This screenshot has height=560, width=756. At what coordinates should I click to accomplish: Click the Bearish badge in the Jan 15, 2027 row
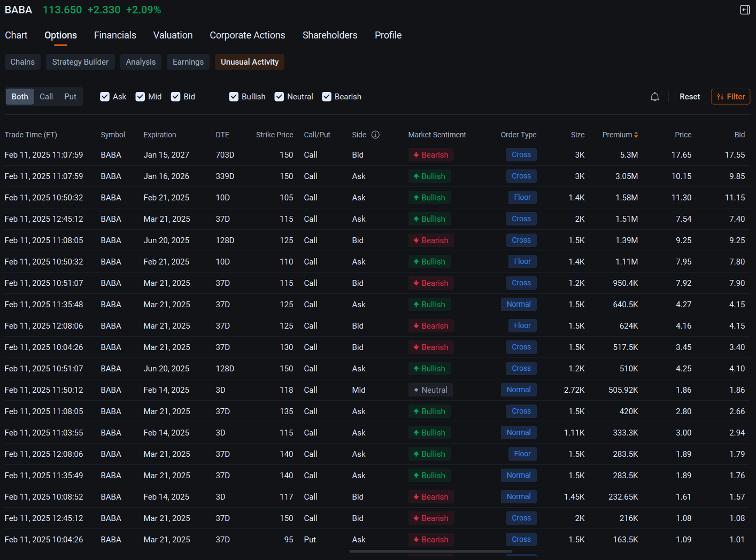point(430,155)
